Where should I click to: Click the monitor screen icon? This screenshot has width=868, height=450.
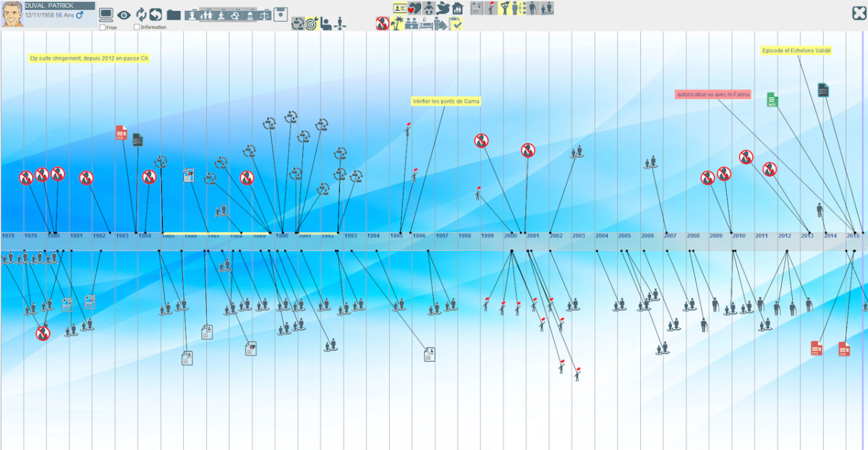[x=106, y=14]
